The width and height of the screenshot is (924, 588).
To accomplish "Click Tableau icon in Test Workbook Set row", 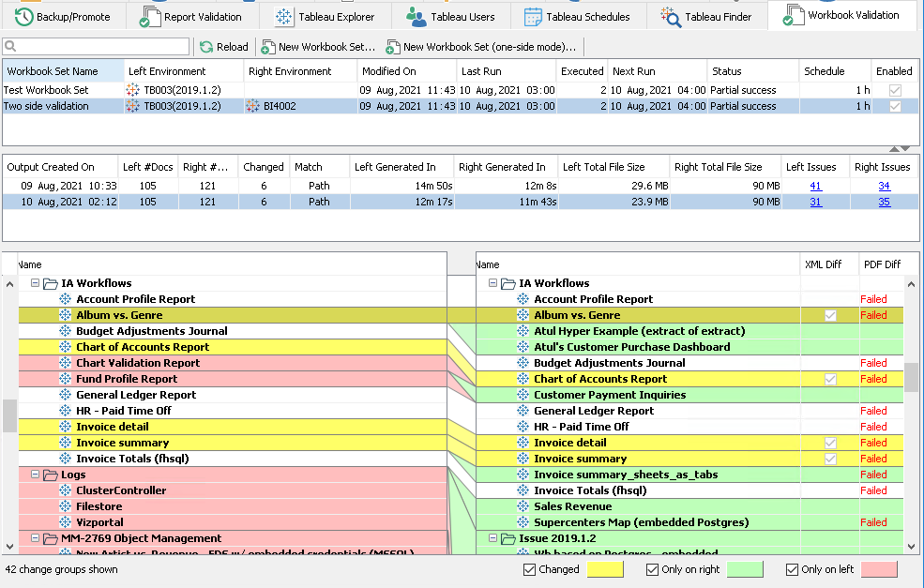I will click(x=132, y=90).
